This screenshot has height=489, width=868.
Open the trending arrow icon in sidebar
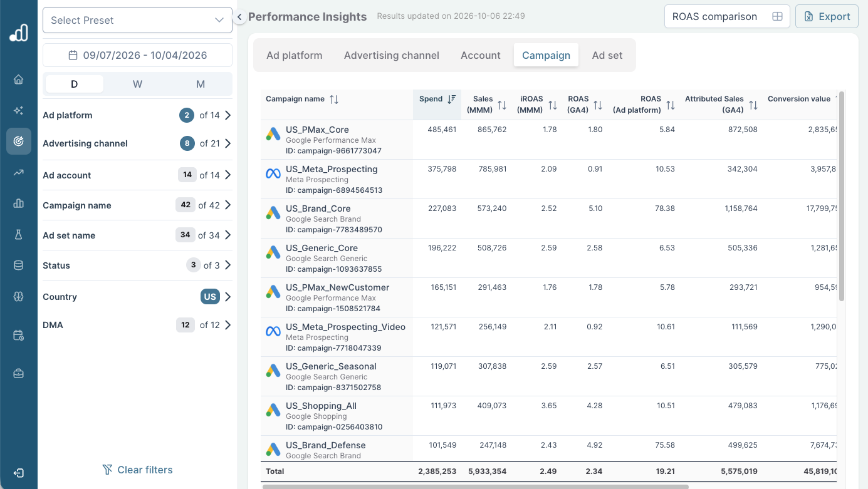click(18, 172)
